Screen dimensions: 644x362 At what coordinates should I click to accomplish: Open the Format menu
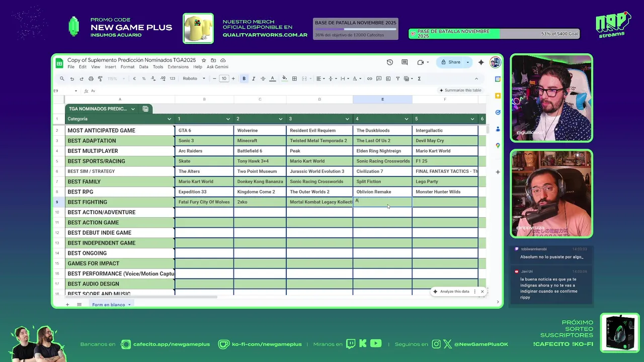coord(127,67)
